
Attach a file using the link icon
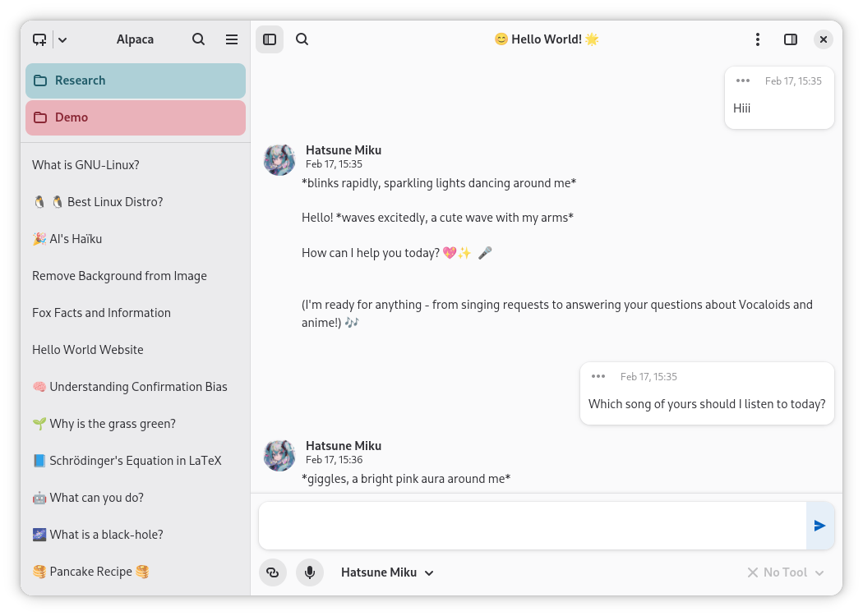(x=273, y=572)
